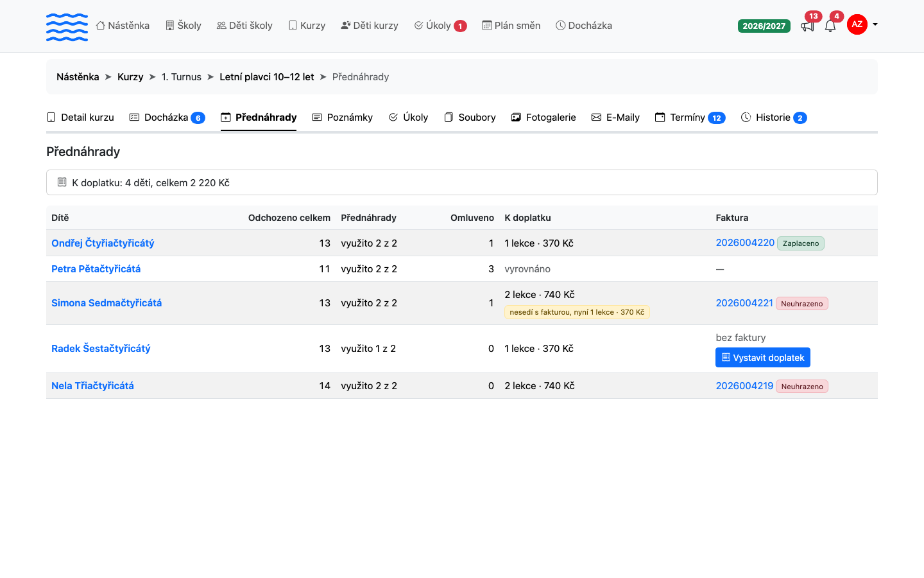Click Vystavit doplatek button for Radek
The width and height of the screenshot is (924, 578).
click(x=763, y=358)
